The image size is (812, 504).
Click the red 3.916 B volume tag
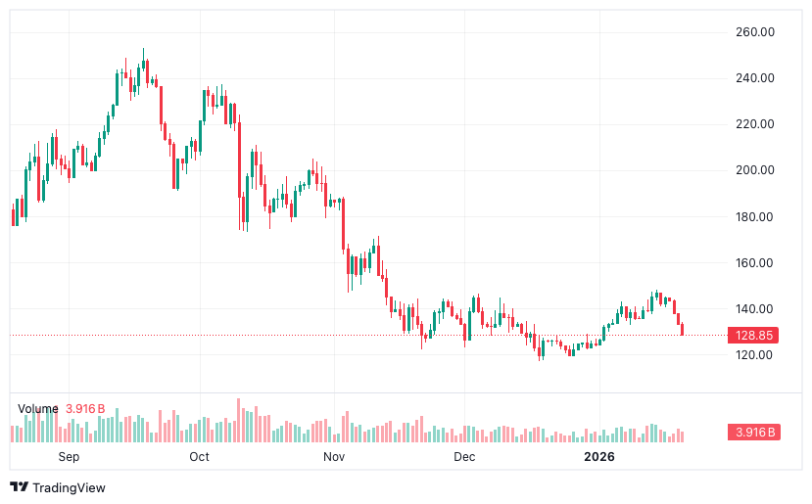754,432
